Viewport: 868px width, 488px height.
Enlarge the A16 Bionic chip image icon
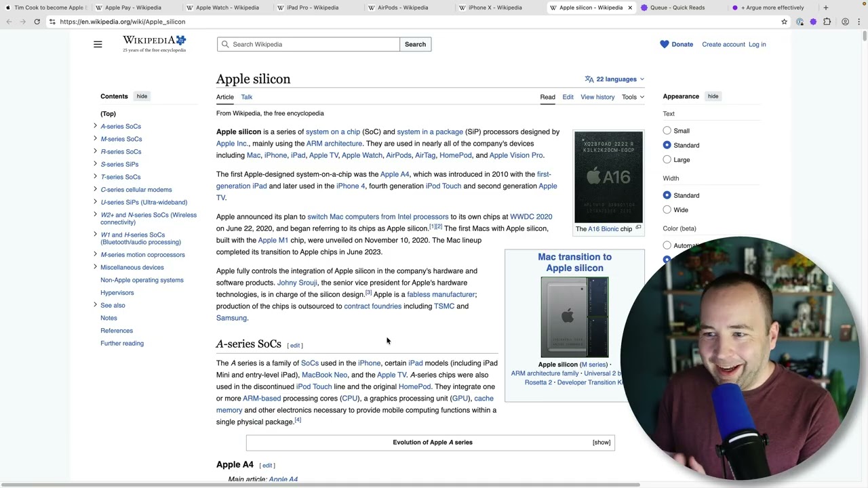638,228
